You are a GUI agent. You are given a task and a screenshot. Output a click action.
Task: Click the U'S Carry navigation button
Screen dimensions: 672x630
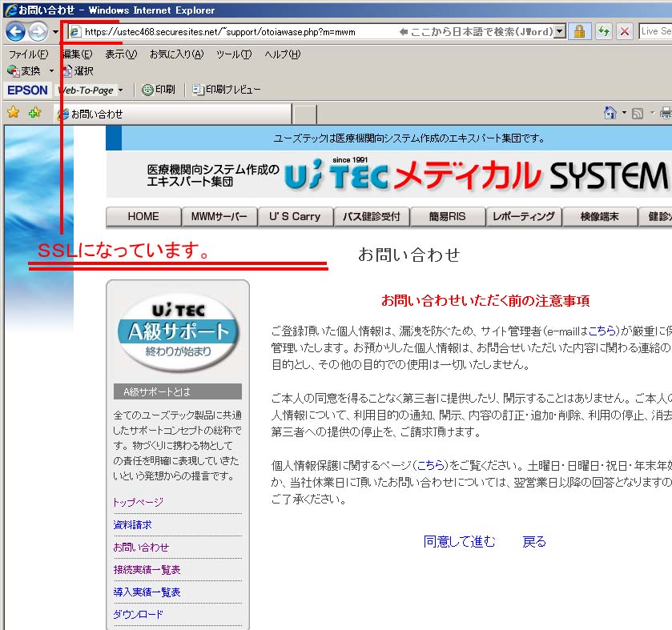coord(295,217)
